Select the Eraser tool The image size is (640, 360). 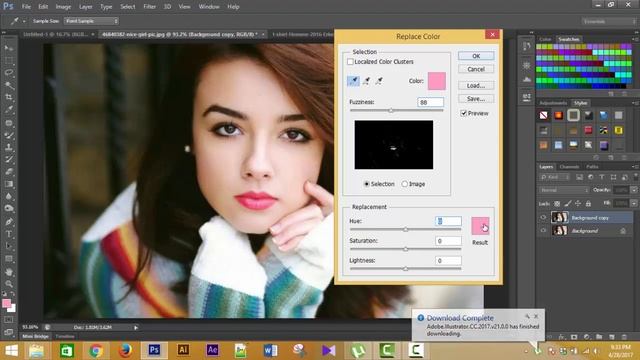[9, 172]
